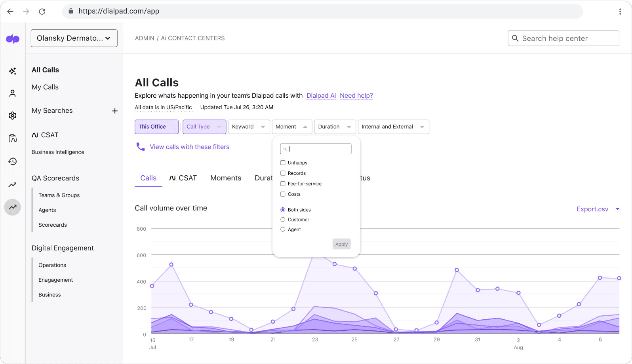Select the Agent radio option
Image resolution: width=632 pixels, height=364 pixels.
pyautogui.click(x=283, y=229)
